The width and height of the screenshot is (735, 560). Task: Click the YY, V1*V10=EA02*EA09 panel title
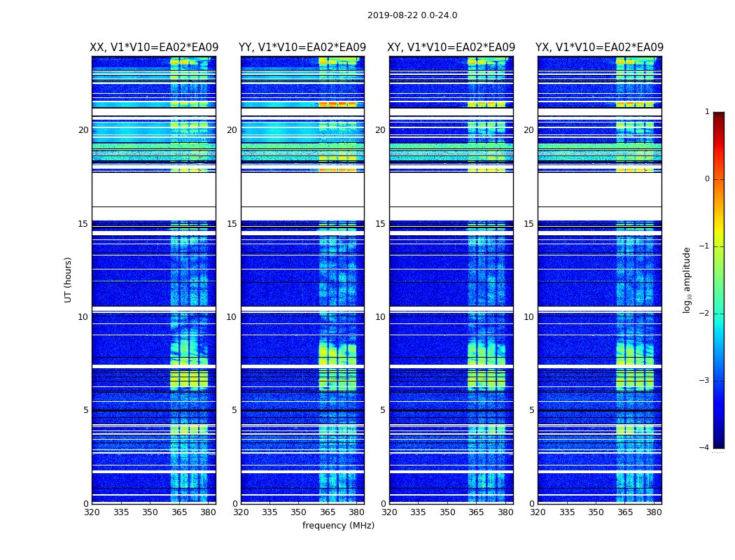coord(302,48)
